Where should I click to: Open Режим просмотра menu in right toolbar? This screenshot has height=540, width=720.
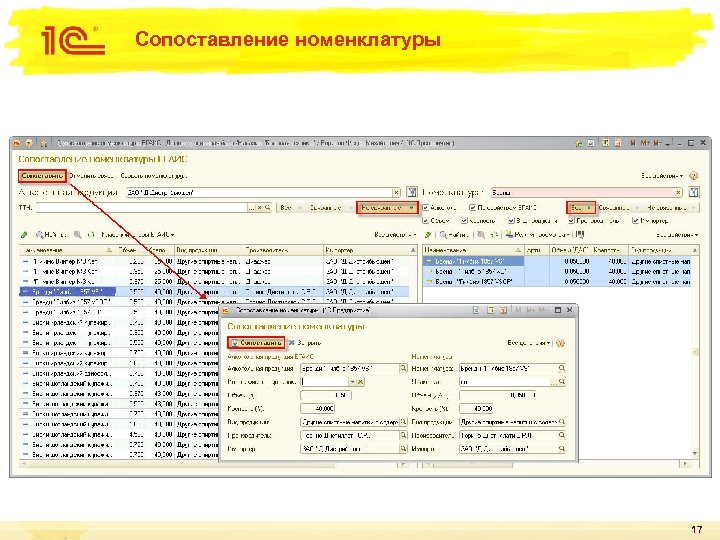[x=538, y=235]
